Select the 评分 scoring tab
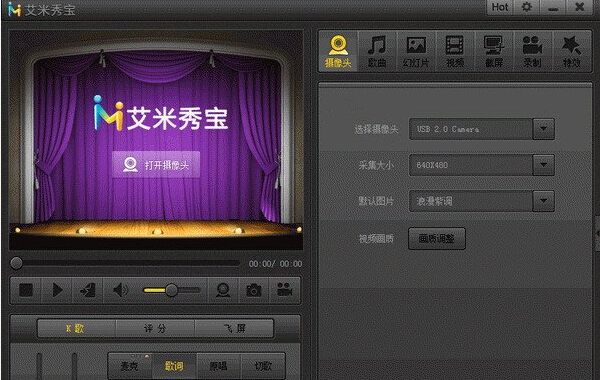 point(155,328)
